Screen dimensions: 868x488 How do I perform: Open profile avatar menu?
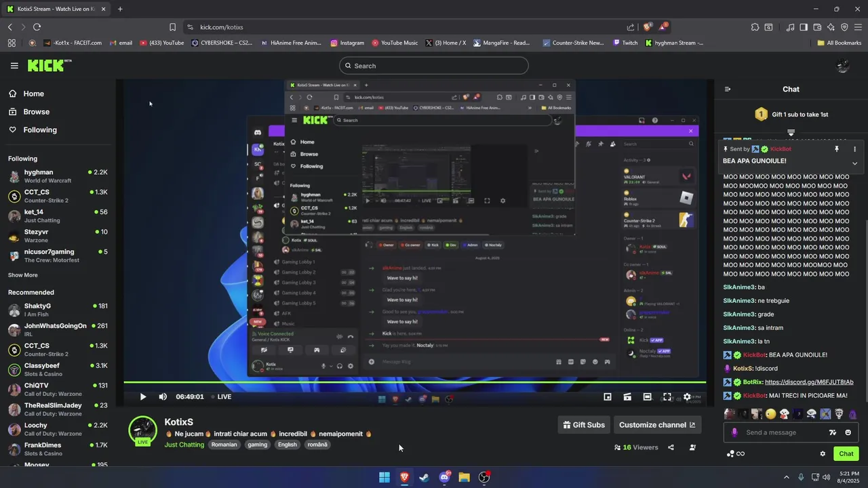843,66
